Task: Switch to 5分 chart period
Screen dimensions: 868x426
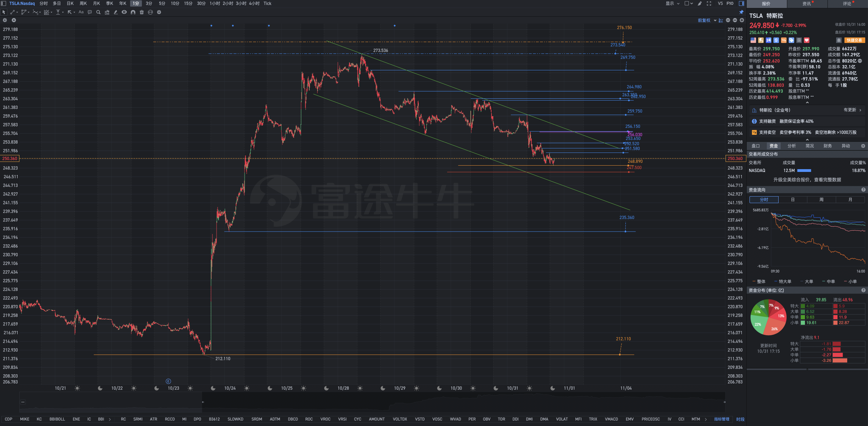Action: [162, 3]
